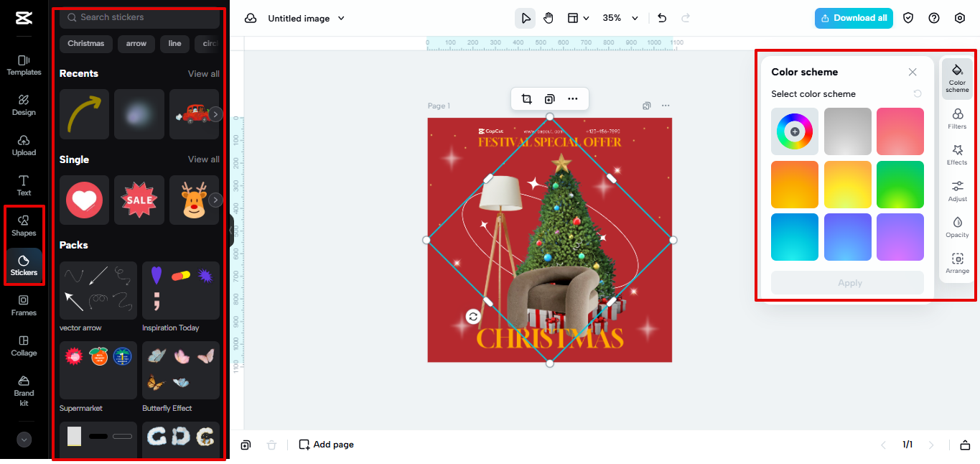Open the Frames panel
Image resolution: width=980 pixels, height=464 pixels.
click(24, 305)
